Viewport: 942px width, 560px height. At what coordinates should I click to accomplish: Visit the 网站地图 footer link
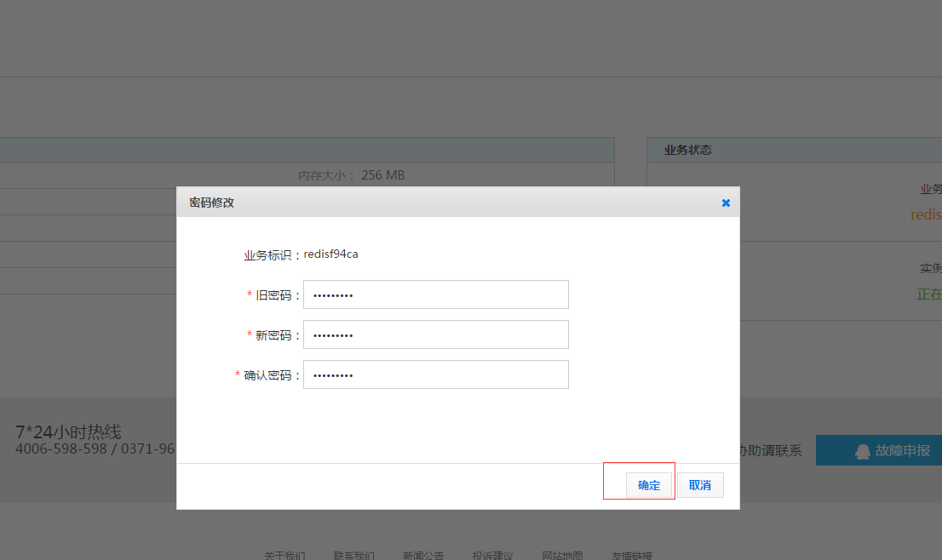pos(562,555)
